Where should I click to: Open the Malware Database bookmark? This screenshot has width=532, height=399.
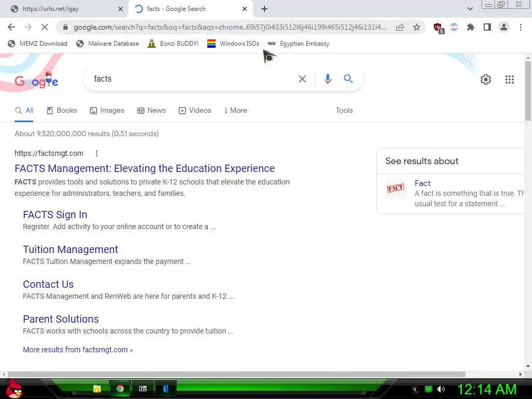click(x=108, y=44)
